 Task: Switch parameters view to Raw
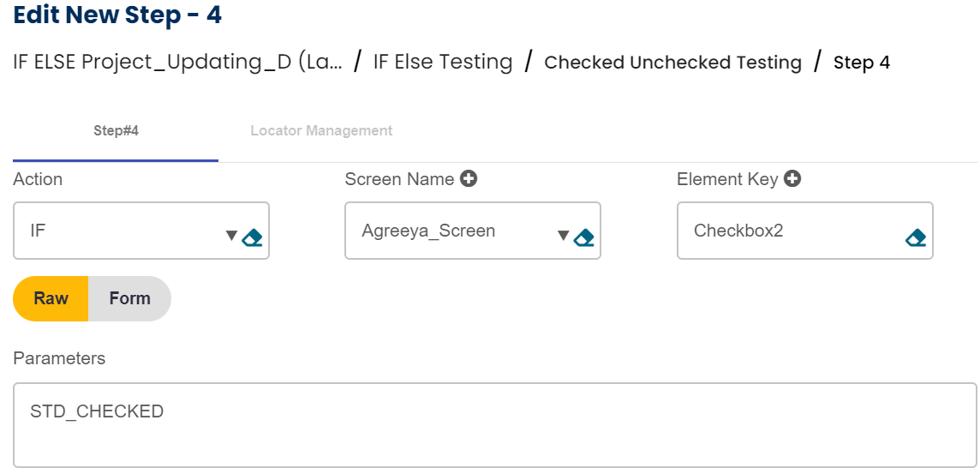coord(51,298)
